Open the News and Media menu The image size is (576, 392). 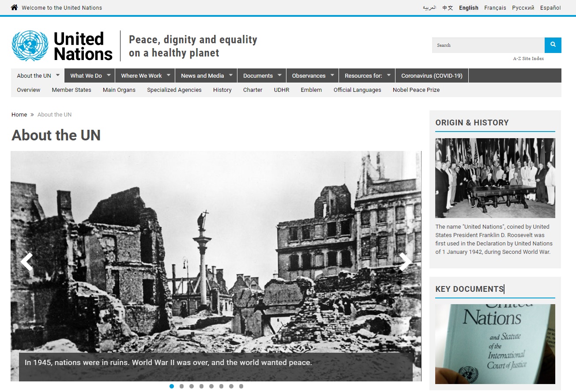pos(203,75)
